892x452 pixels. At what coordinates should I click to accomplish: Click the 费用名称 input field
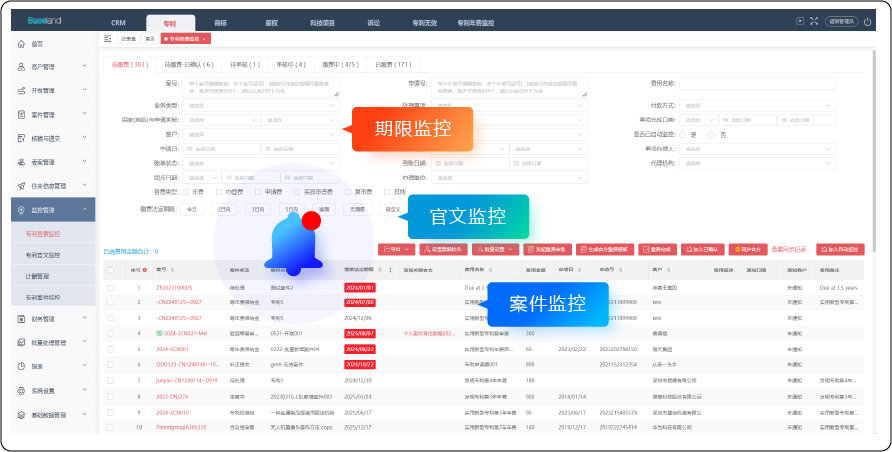click(757, 84)
